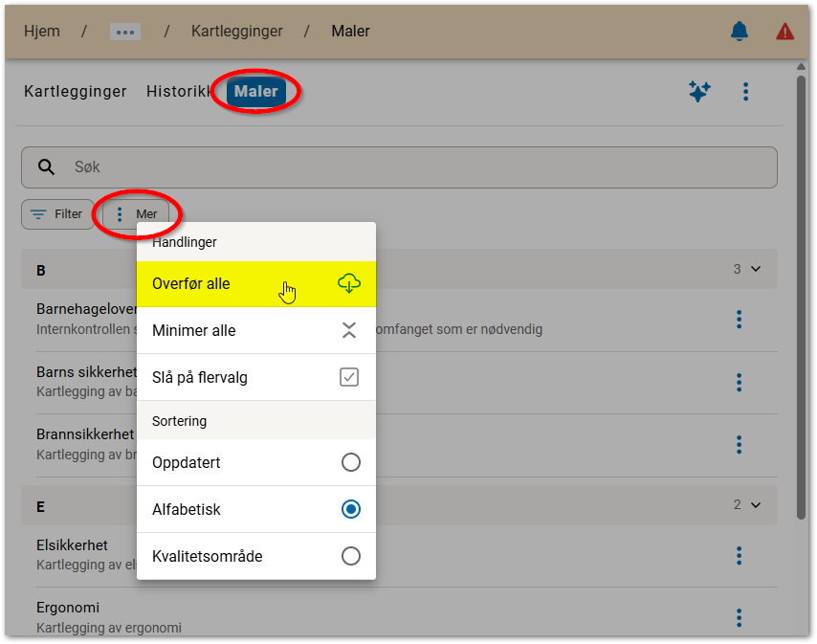Choose the Alfabetisk sorting radio button

pyautogui.click(x=350, y=509)
